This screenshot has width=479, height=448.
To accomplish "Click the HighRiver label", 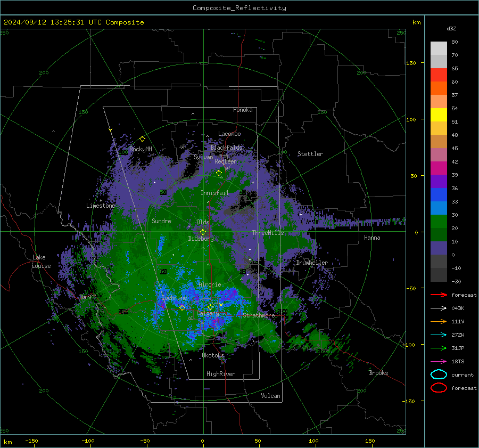I will click(221, 374).
